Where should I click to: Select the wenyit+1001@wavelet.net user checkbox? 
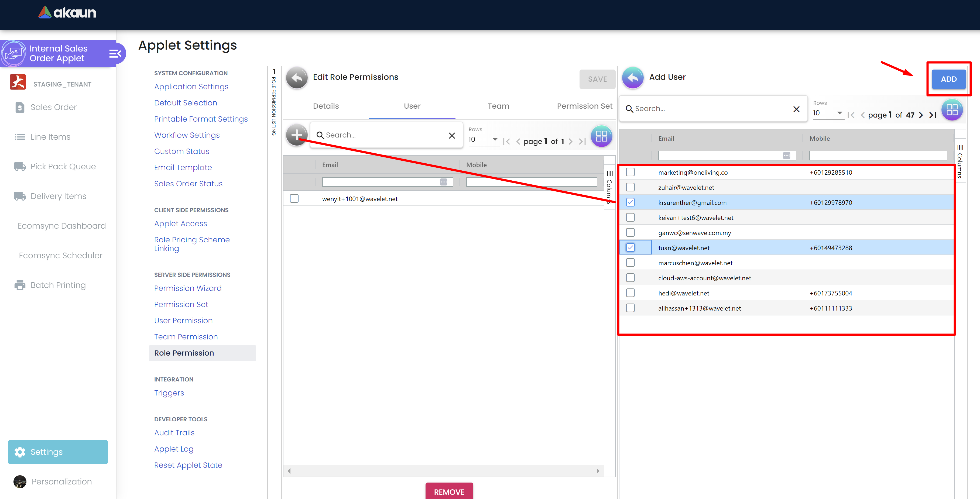(x=294, y=198)
